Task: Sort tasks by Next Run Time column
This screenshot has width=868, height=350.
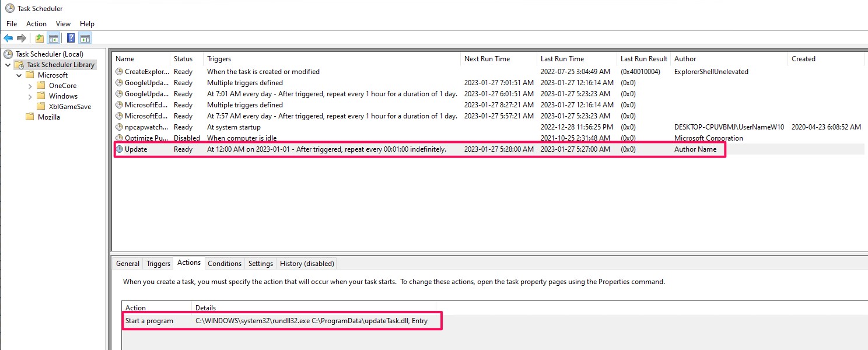Action: [x=487, y=59]
